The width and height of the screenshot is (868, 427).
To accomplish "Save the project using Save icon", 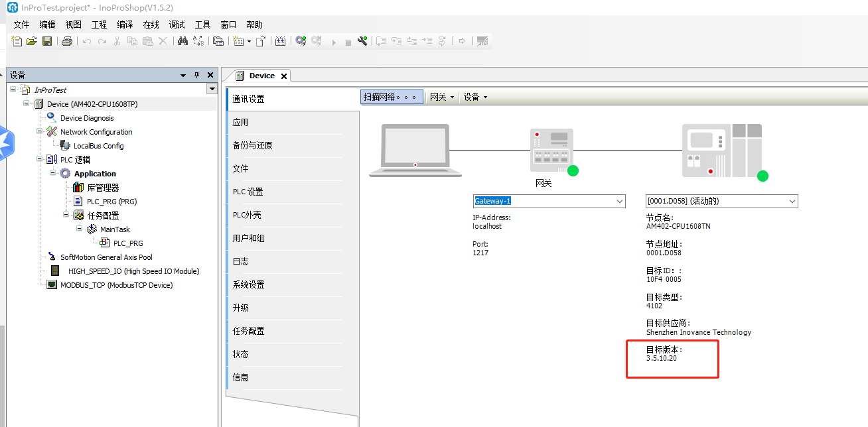I will (x=46, y=40).
